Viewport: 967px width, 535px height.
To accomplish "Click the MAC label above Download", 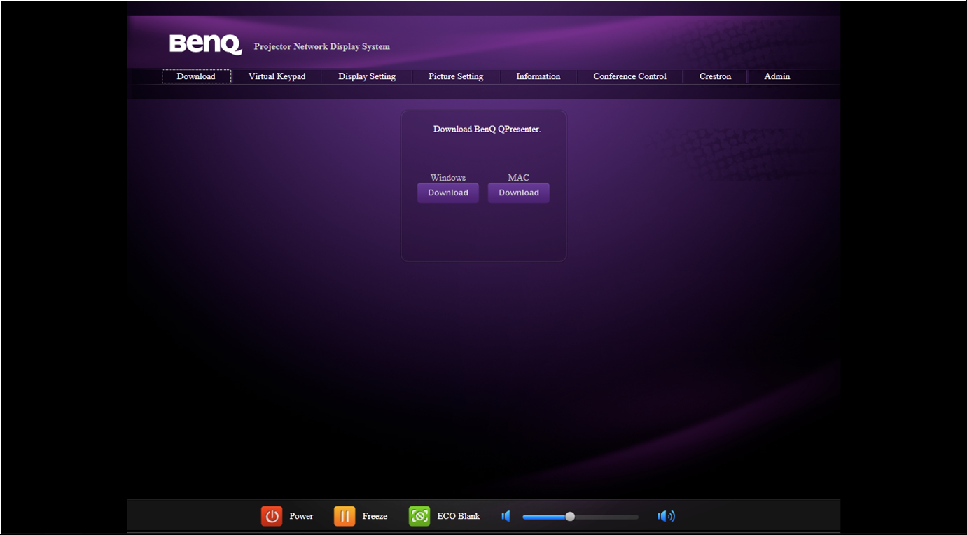I will 519,178.
